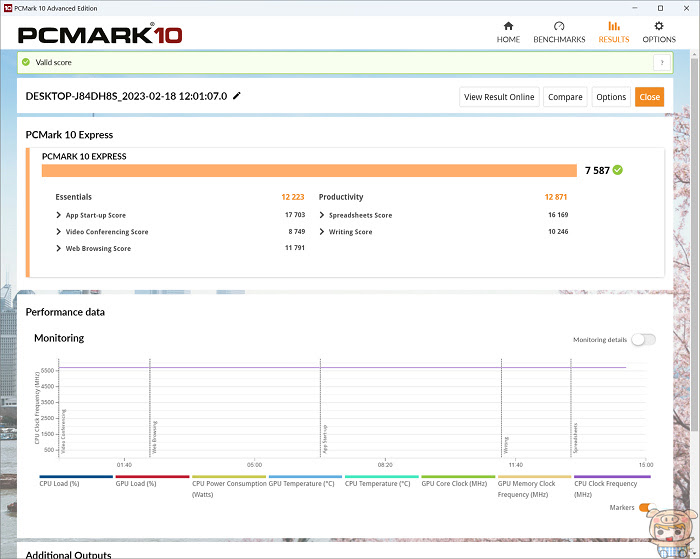This screenshot has height=559, width=700.
Task: Maximize the PCMark 10 window
Action: tap(660, 8)
